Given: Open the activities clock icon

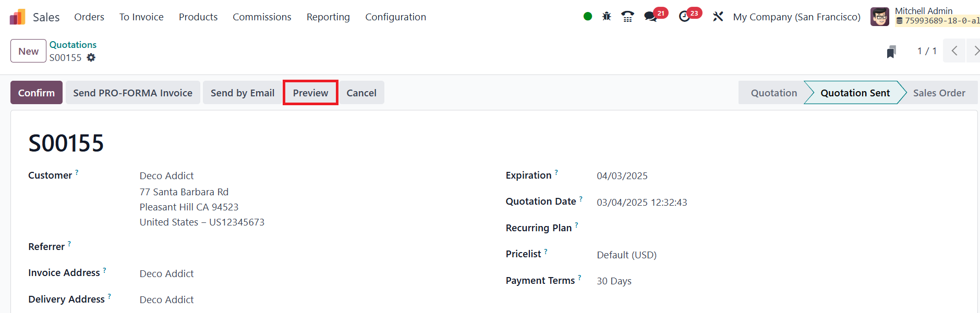Looking at the screenshot, I should 685,17.
